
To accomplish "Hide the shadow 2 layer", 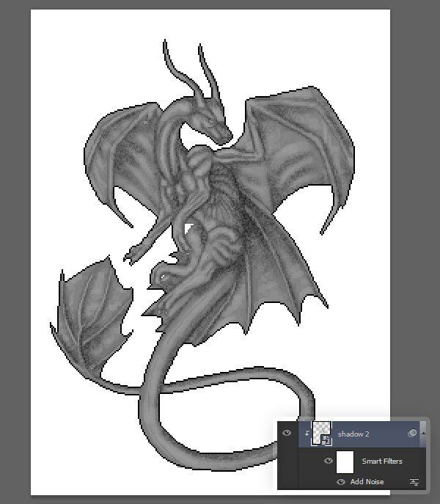I will pos(287,433).
